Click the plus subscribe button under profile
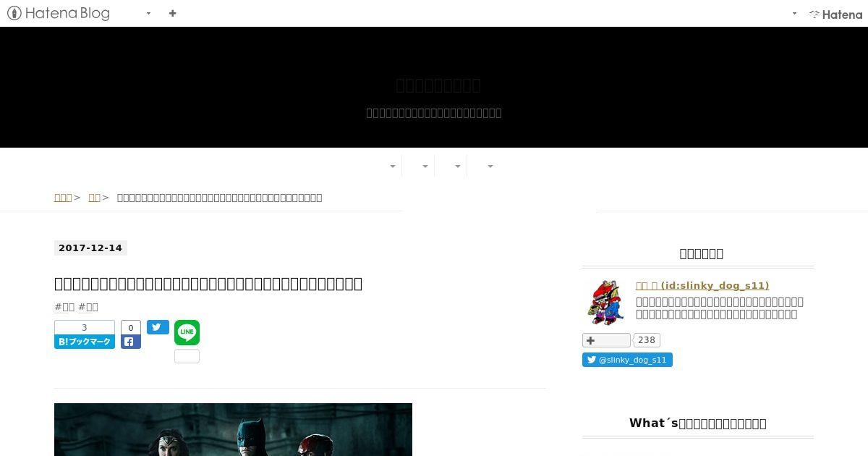868x456 pixels. [606, 340]
